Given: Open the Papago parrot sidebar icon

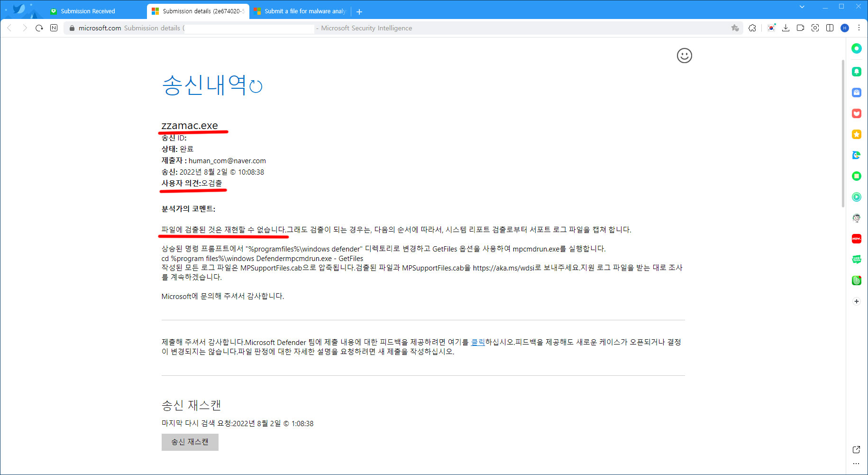Looking at the screenshot, I should coord(856,155).
